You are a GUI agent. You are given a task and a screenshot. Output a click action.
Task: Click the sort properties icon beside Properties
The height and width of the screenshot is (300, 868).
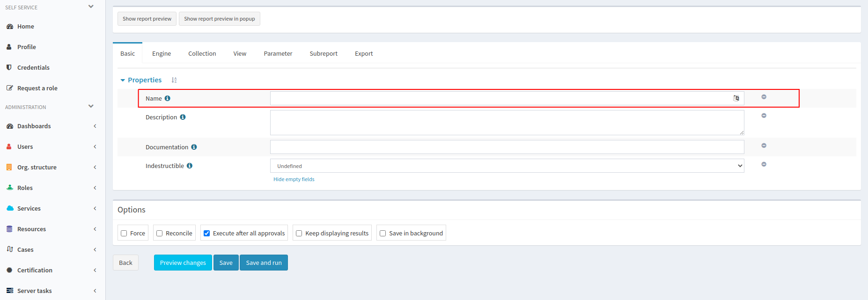[174, 80]
